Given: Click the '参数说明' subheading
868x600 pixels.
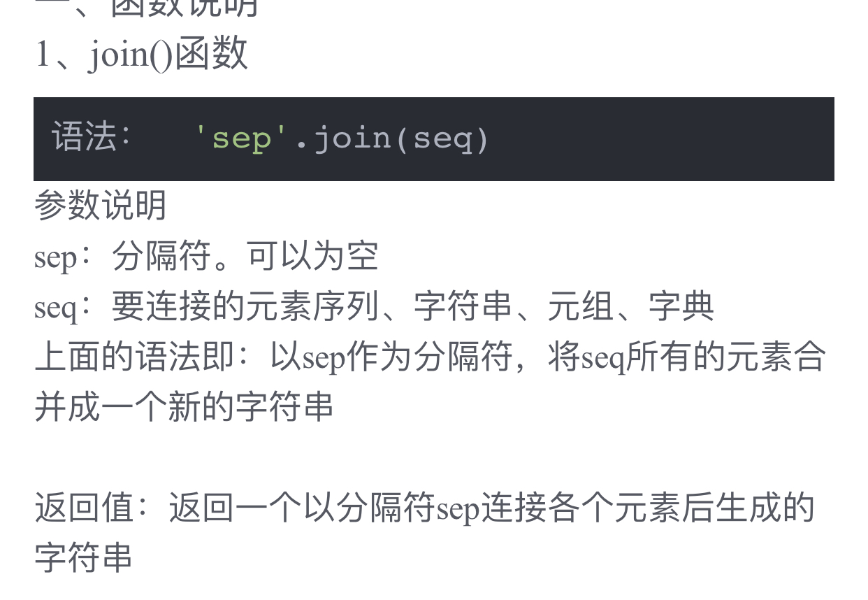Looking at the screenshot, I should [101, 206].
